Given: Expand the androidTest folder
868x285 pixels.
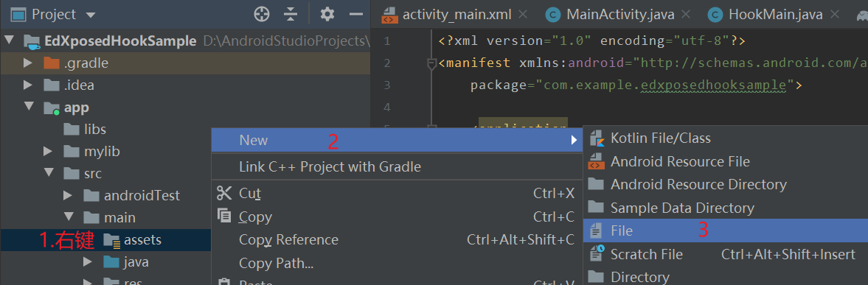Looking at the screenshot, I should click(x=68, y=196).
